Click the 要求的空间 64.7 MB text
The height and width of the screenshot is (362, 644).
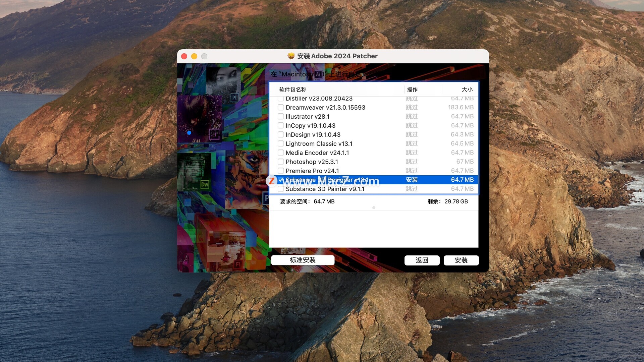[307, 201]
